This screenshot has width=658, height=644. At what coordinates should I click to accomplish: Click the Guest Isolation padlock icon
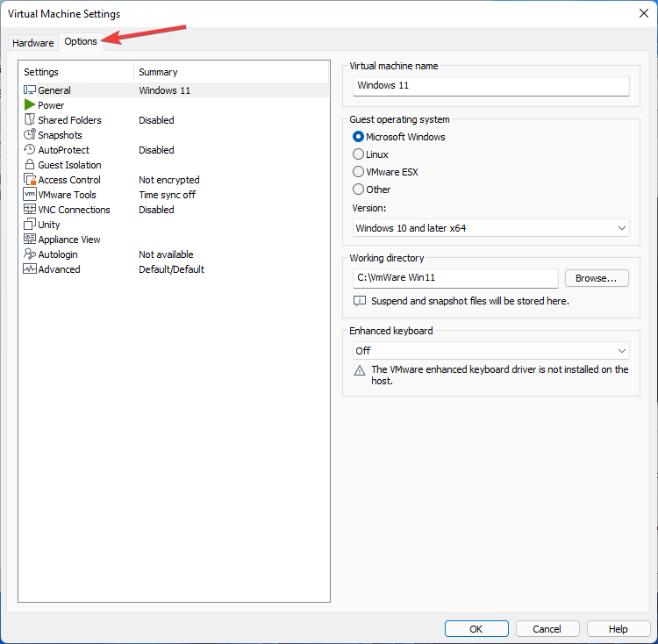tap(29, 164)
